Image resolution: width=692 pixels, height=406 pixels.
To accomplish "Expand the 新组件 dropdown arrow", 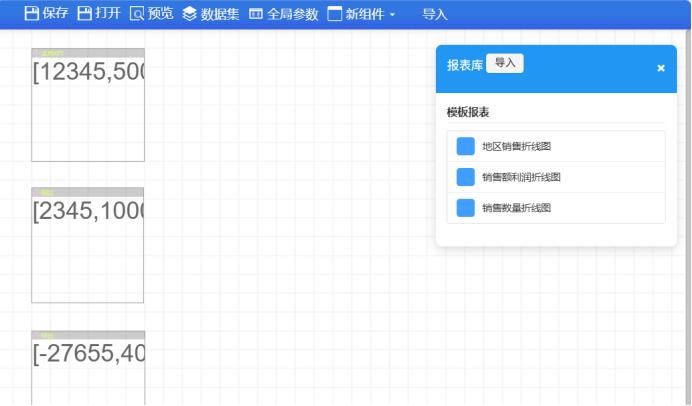I will [392, 15].
